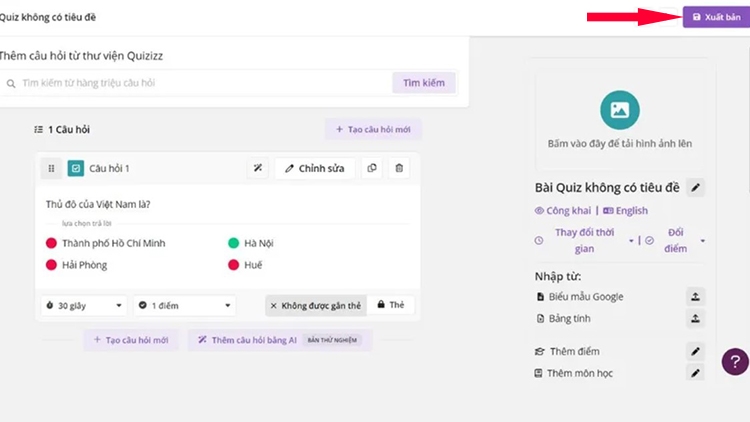Open the 1 điểm points dropdown

click(x=185, y=305)
